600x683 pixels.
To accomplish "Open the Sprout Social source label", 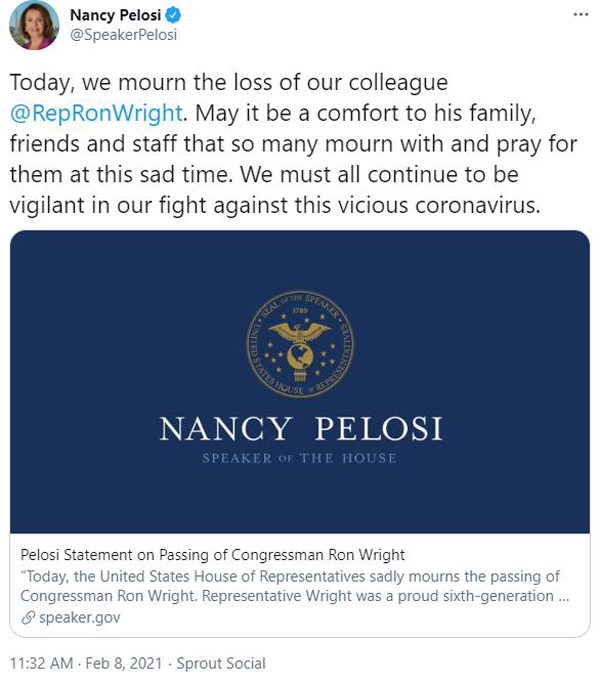I will [x=221, y=663].
